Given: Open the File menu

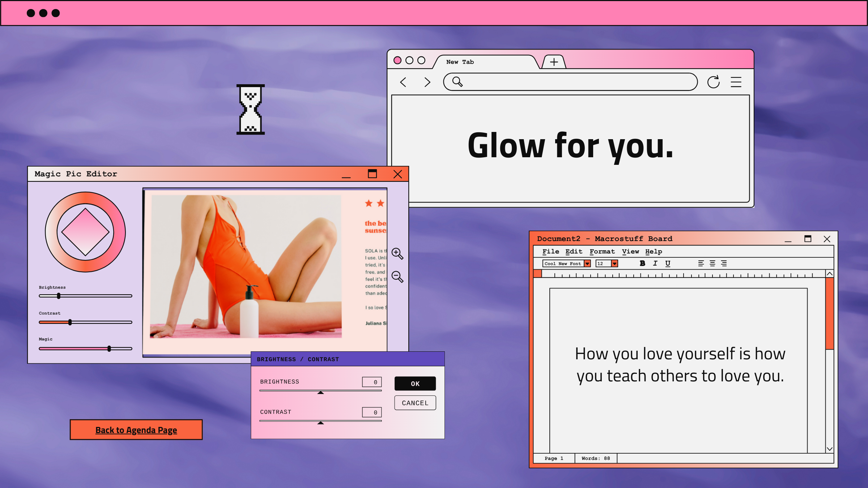Looking at the screenshot, I should 550,252.
